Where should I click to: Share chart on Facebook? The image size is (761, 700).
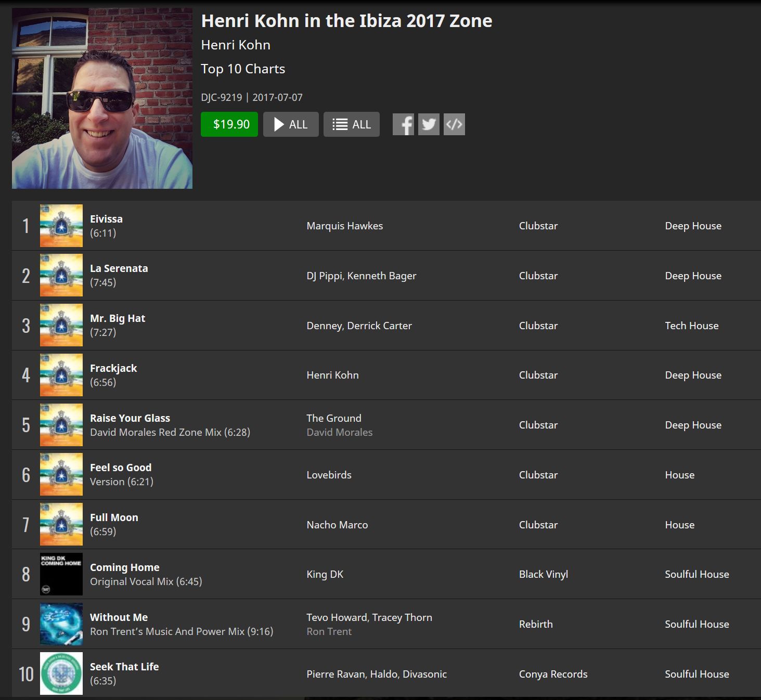[x=403, y=124]
